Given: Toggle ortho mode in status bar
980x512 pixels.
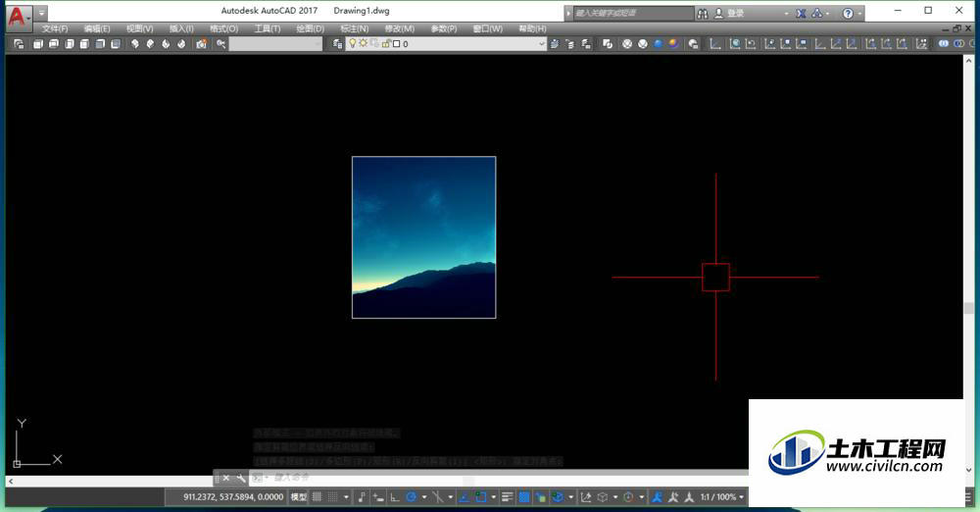Looking at the screenshot, I should coord(395,497).
